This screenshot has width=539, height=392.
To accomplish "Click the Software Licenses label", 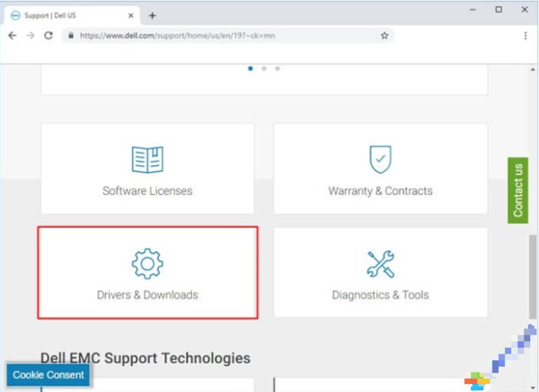I will coord(148,191).
